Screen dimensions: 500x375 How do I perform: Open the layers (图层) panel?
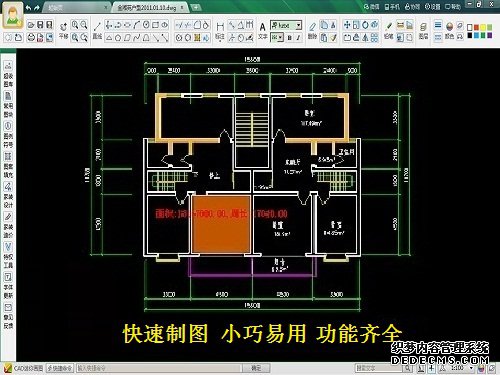[423, 31]
